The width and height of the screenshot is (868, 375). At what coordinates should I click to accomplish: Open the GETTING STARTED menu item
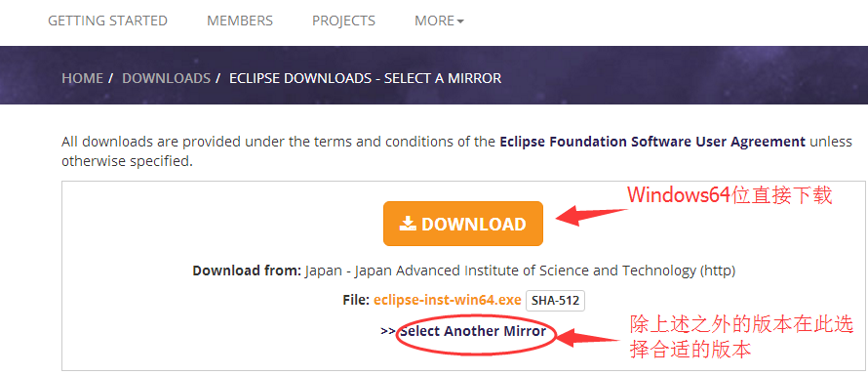107,21
